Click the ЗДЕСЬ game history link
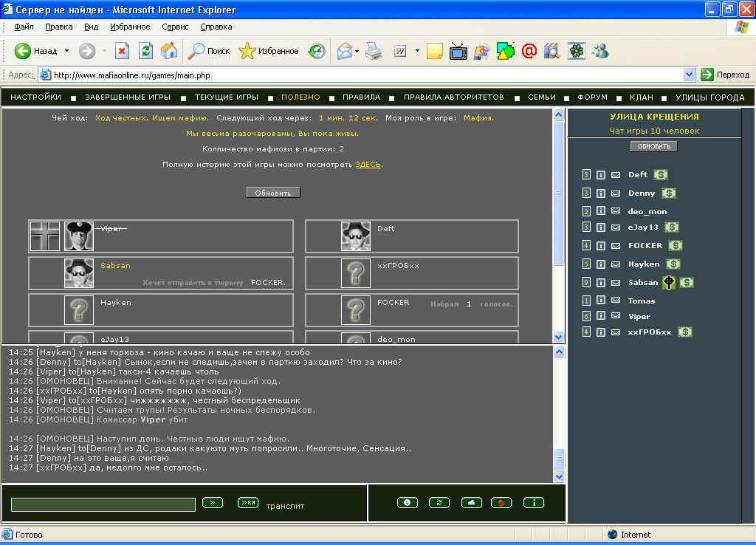The height and width of the screenshot is (545, 756). [368, 165]
